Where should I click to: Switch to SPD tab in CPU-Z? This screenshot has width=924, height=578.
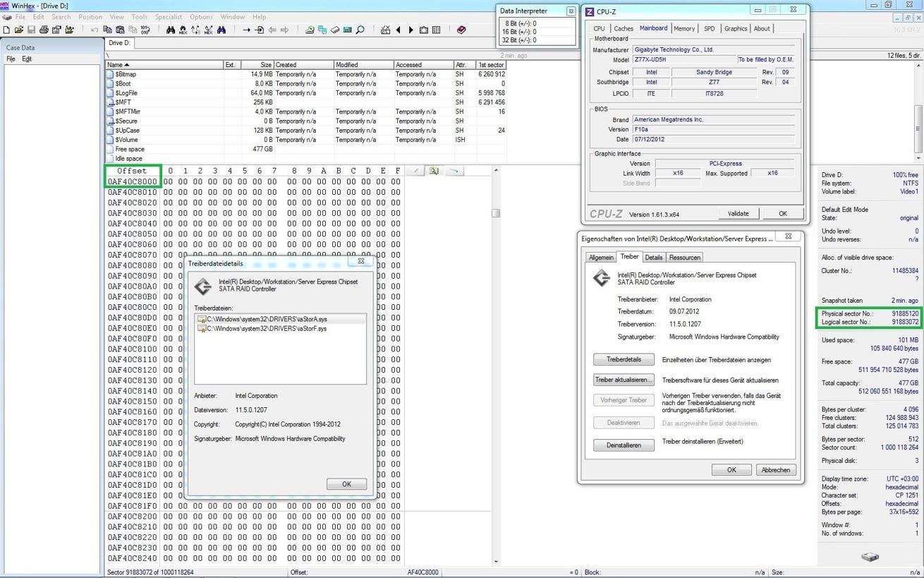tap(709, 29)
